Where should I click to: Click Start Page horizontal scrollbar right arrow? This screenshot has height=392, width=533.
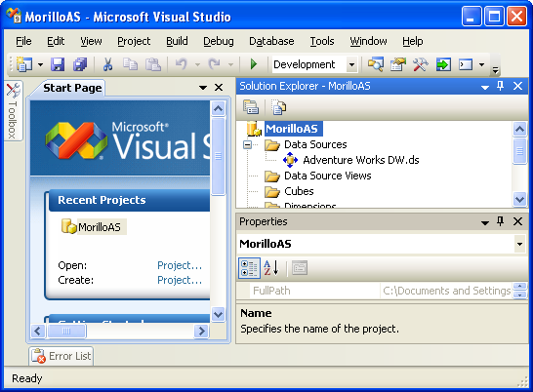pos(201,331)
